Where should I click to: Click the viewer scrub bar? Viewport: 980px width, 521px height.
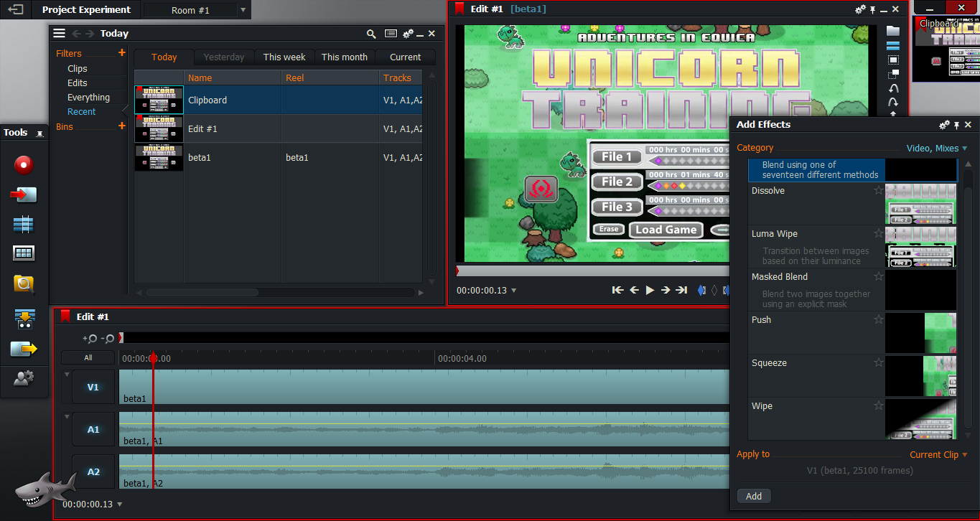tap(592, 271)
